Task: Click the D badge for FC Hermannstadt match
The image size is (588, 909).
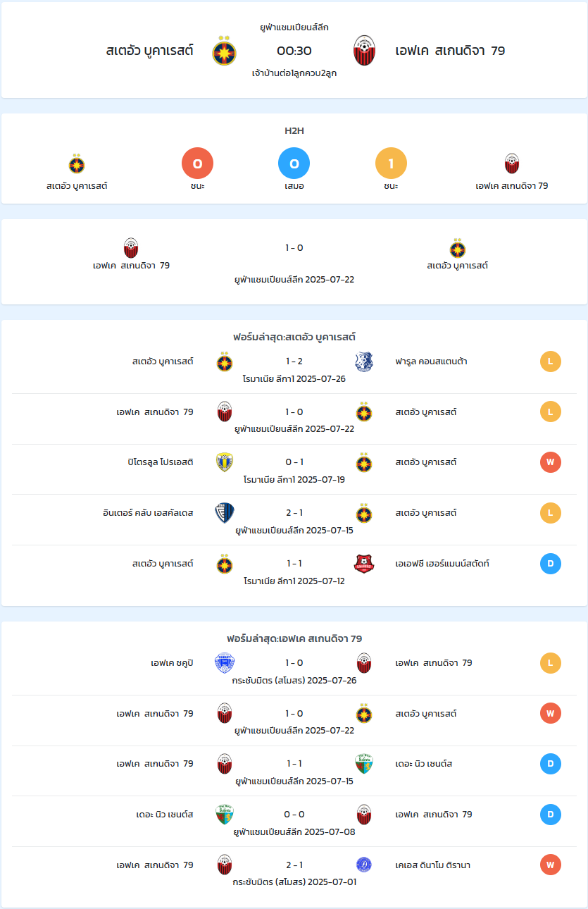Action: pyautogui.click(x=551, y=564)
